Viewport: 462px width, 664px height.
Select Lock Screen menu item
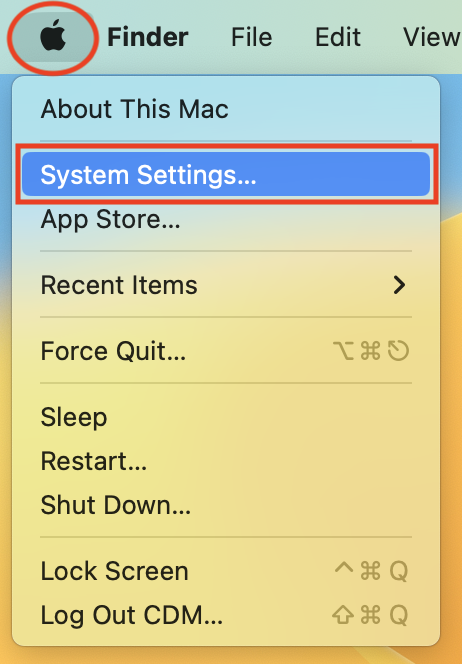tap(226, 571)
